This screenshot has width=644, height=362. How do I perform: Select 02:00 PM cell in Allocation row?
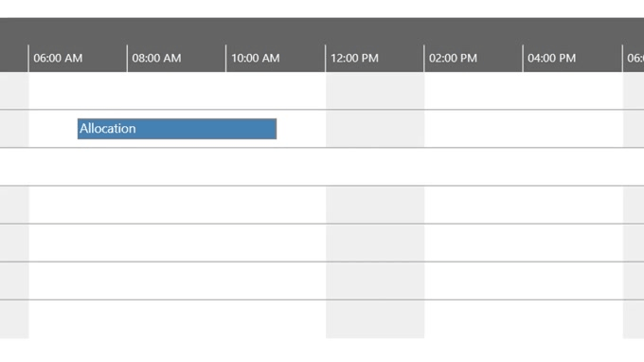474,129
